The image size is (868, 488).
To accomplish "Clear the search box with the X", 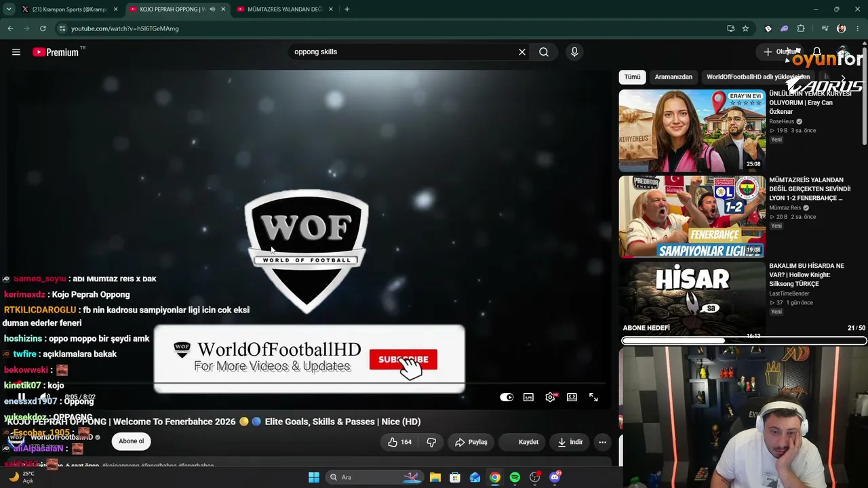I will click(x=522, y=52).
